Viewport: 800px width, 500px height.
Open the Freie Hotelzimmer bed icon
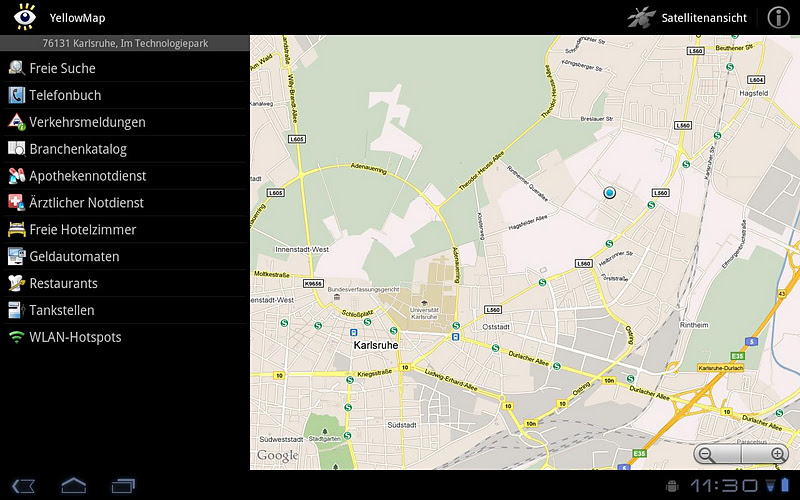tap(16, 230)
